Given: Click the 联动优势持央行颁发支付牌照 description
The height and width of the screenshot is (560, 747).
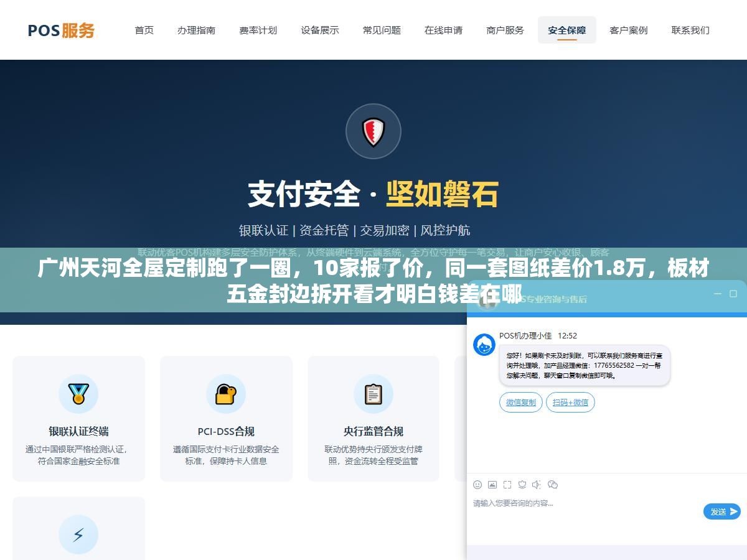Looking at the screenshot, I should [374, 455].
